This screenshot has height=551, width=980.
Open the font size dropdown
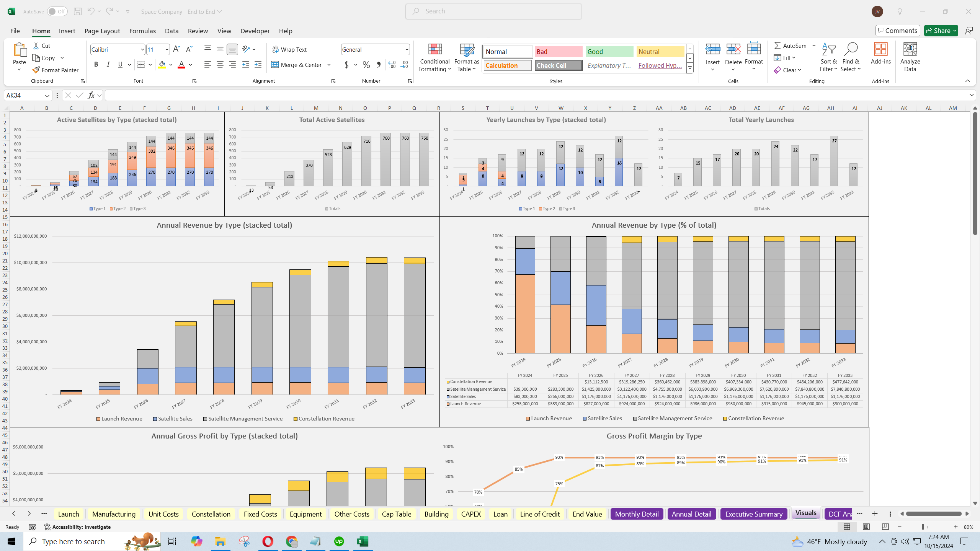(x=167, y=49)
